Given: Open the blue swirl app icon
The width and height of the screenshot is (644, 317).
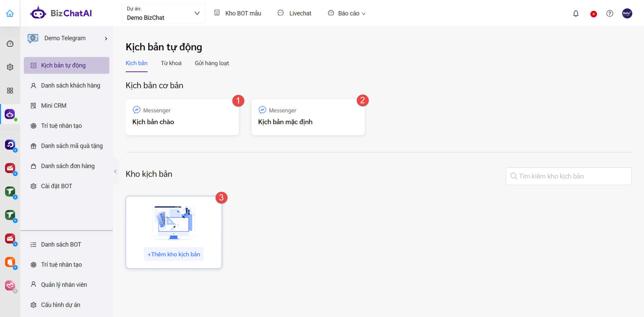Looking at the screenshot, I should (x=10, y=145).
